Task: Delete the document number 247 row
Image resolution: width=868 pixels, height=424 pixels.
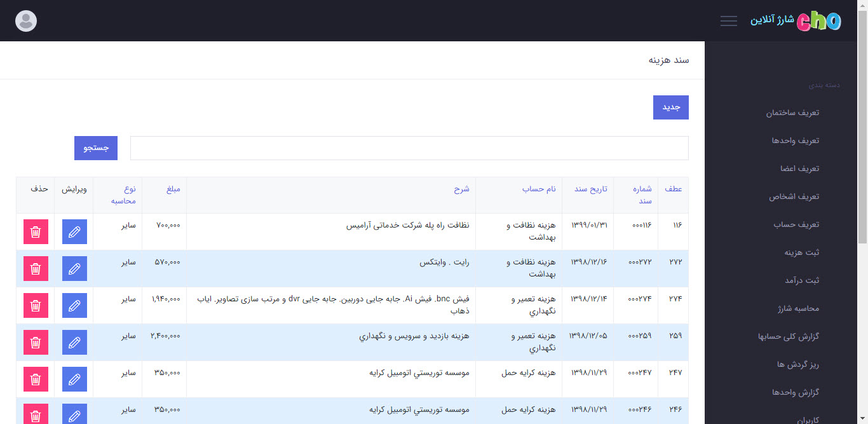Action: click(36, 379)
